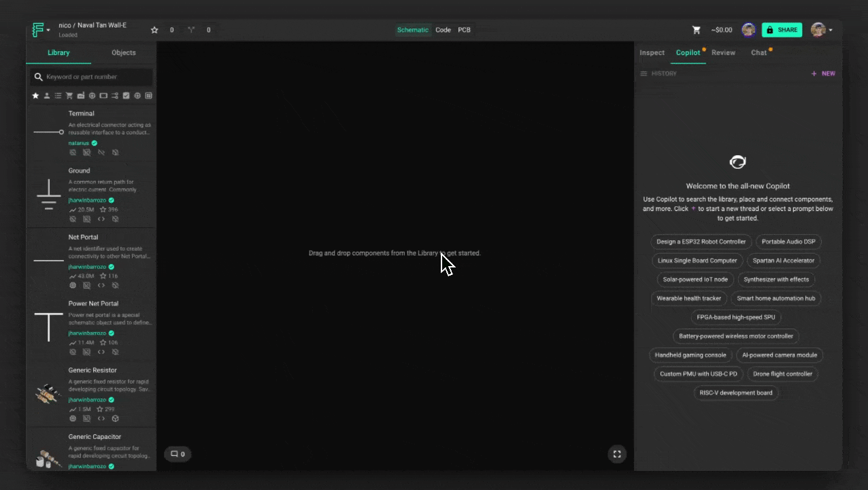Open natarius author link
This screenshot has width=868, height=490.
click(79, 144)
